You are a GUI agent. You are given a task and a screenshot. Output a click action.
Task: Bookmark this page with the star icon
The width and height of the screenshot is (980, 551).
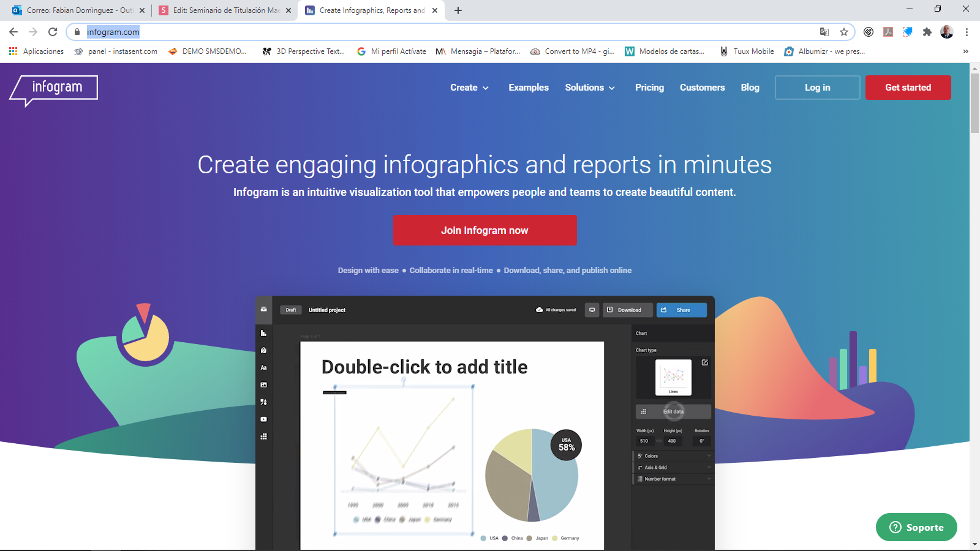tap(844, 32)
